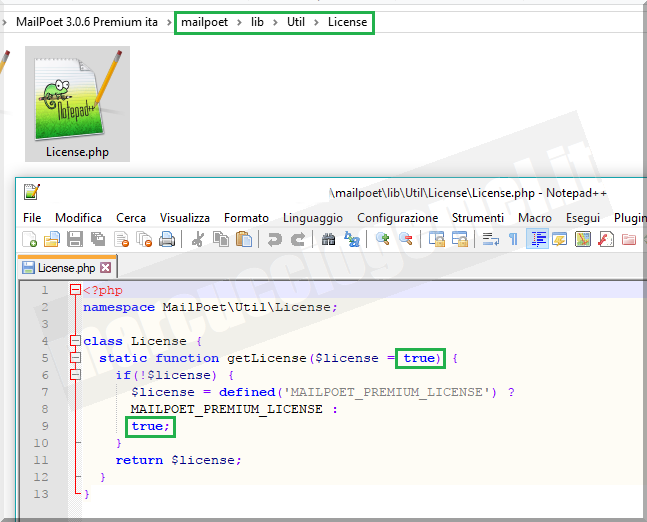Click 'namespace' keyword on line 2
The image size is (647, 522).
pyautogui.click(x=119, y=307)
